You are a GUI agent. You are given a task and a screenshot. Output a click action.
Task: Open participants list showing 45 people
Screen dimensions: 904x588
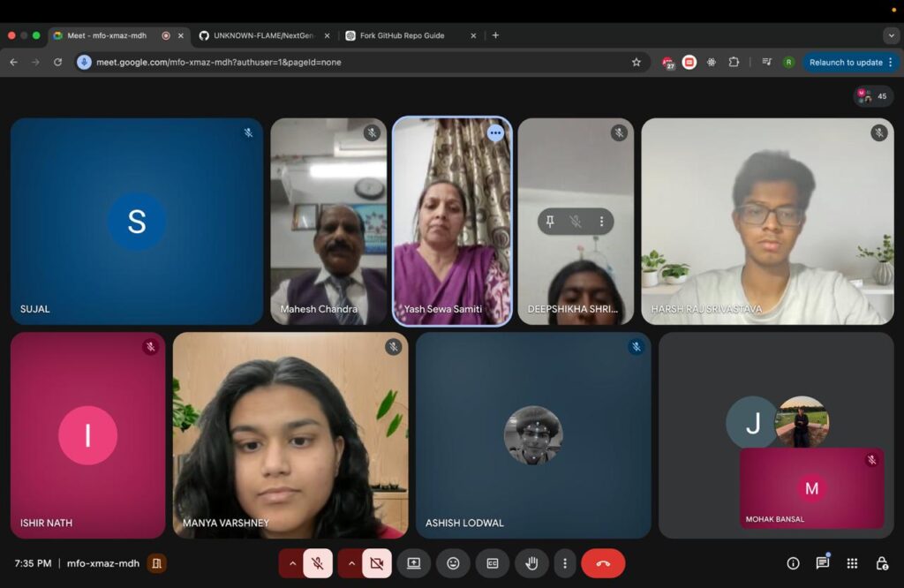pyautogui.click(x=873, y=96)
